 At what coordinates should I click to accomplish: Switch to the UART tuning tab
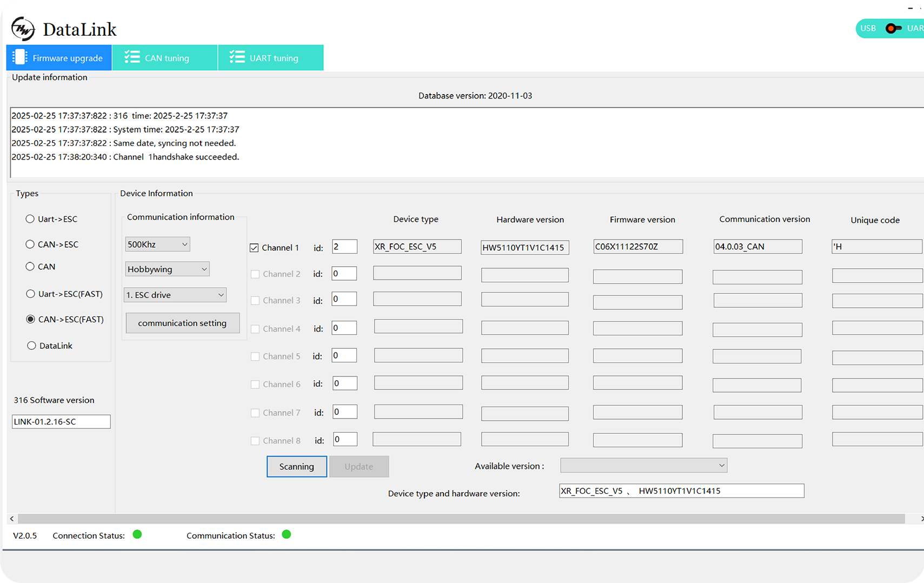click(270, 58)
